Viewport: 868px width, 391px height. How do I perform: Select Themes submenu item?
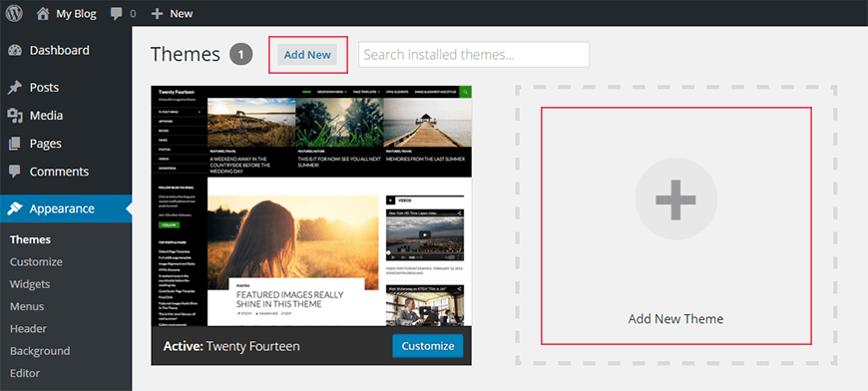[31, 239]
